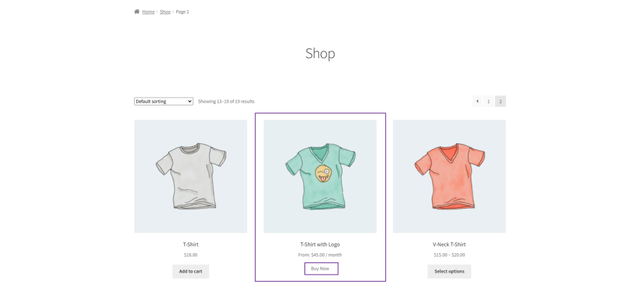Click the Shop page heading

320,53
